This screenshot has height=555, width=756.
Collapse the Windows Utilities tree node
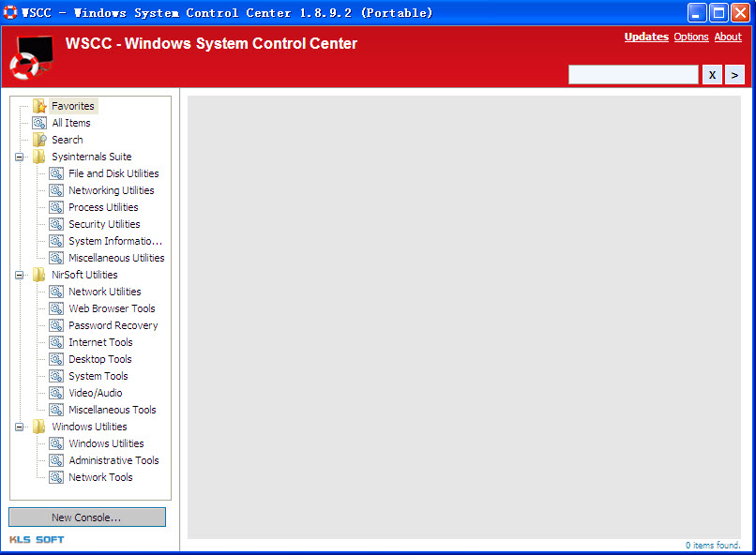(20, 427)
